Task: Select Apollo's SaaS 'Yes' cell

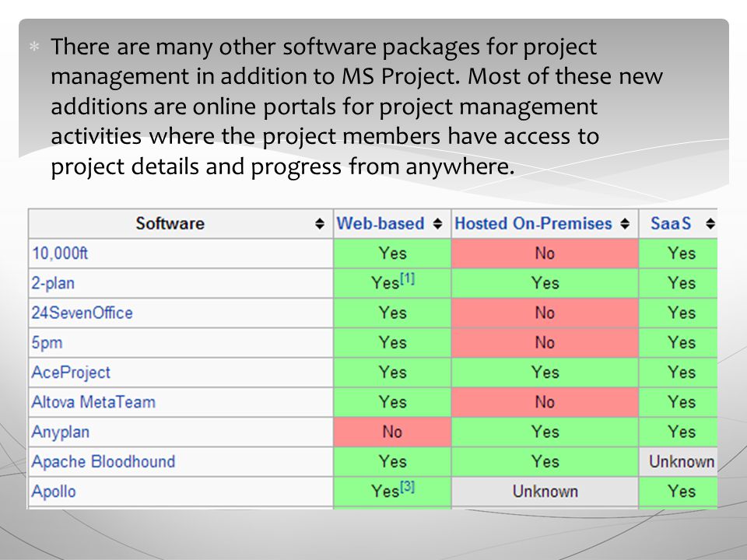Action: [679, 492]
